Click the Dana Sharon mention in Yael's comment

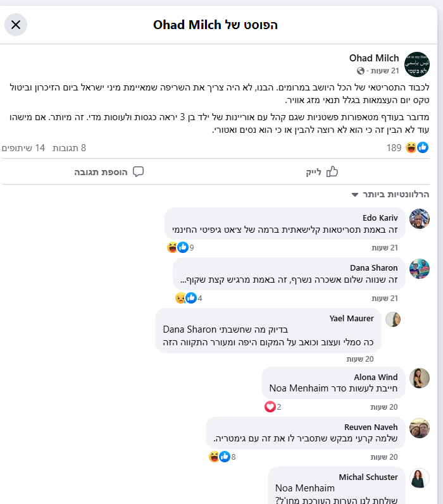point(190,329)
